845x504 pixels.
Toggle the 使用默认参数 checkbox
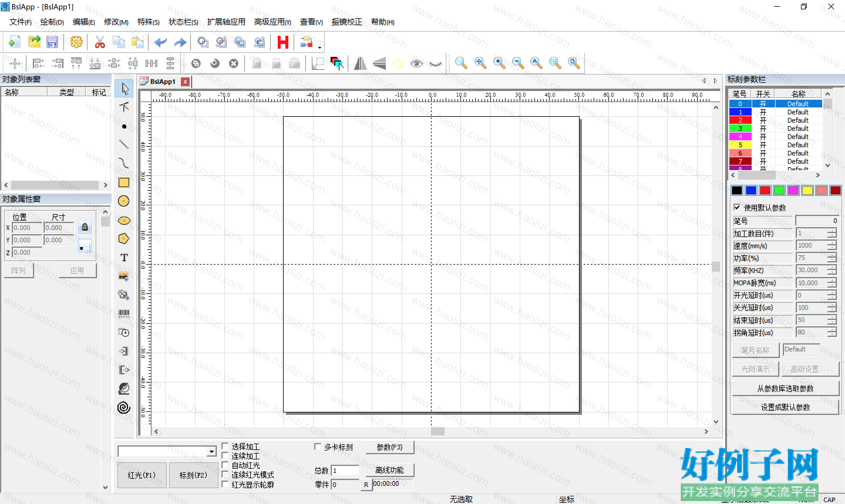coord(737,207)
